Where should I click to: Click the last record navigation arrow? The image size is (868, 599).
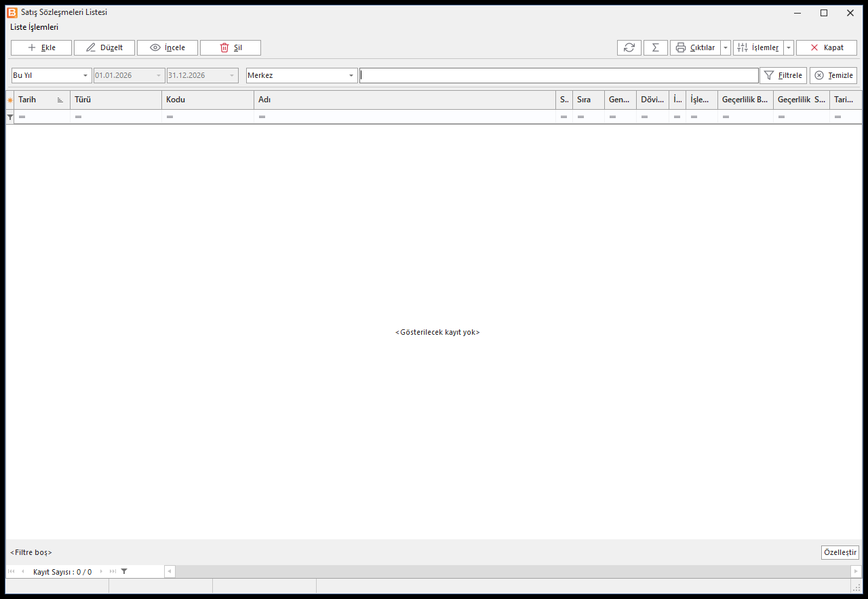tap(113, 571)
